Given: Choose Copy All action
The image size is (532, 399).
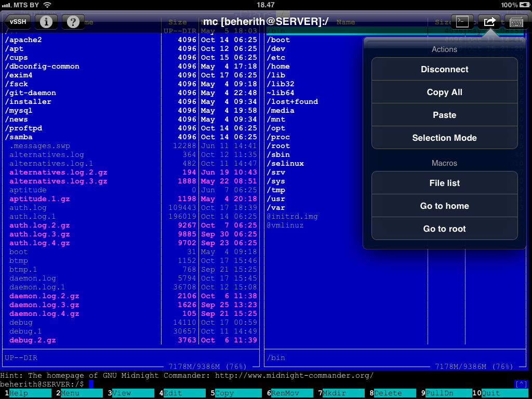Looking at the screenshot, I should pos(445,92).
